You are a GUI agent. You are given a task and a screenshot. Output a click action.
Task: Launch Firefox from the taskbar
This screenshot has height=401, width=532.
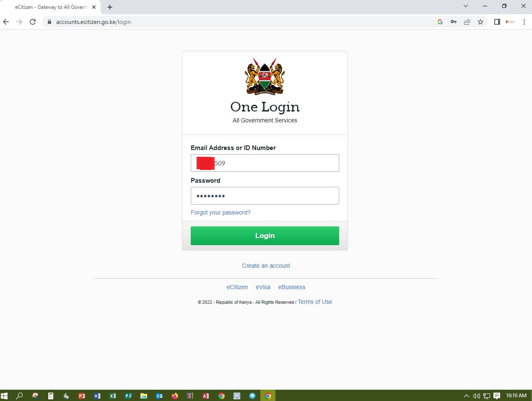(x=175, y=396)
